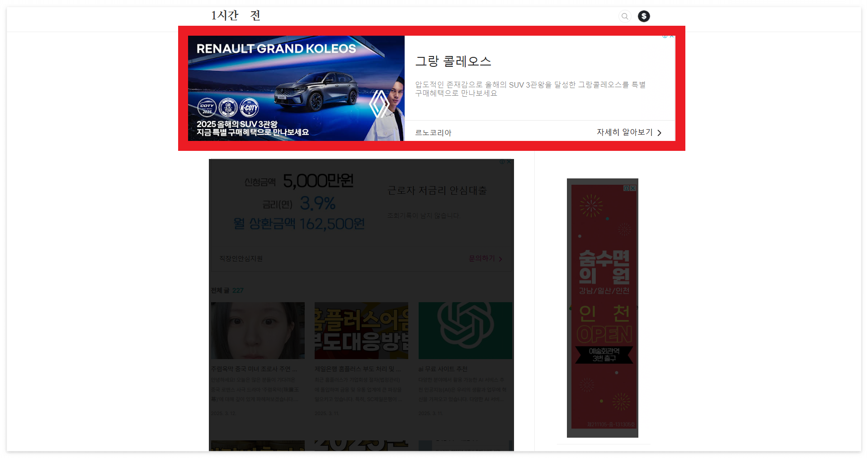This screenshot has width=868, height=458.
Task: Click the 근로자 저금리 안심대출 headline
Action: click(437, 191)
